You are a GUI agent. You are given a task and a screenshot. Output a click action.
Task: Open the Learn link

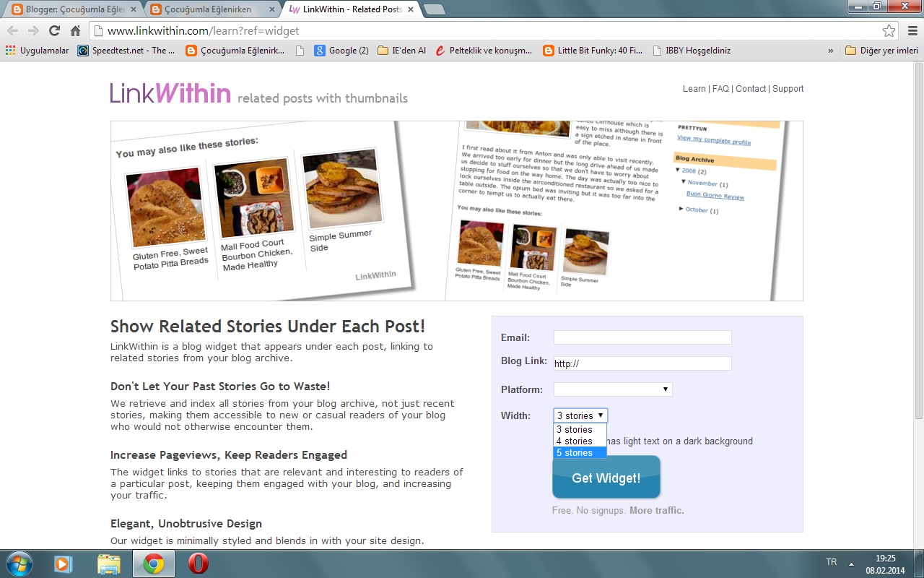click(x=694, y=89)
